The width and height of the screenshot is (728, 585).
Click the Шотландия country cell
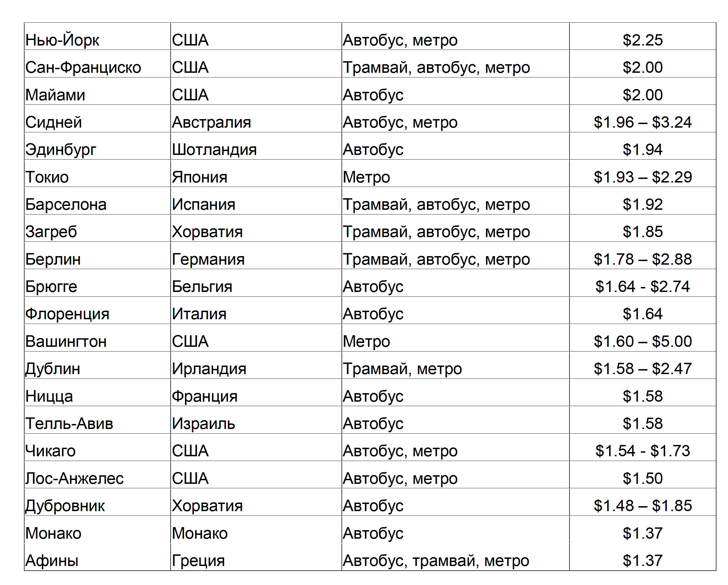214,150
